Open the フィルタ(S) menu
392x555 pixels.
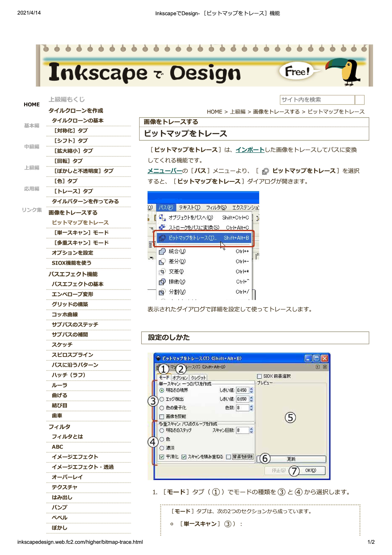point(216,207)
